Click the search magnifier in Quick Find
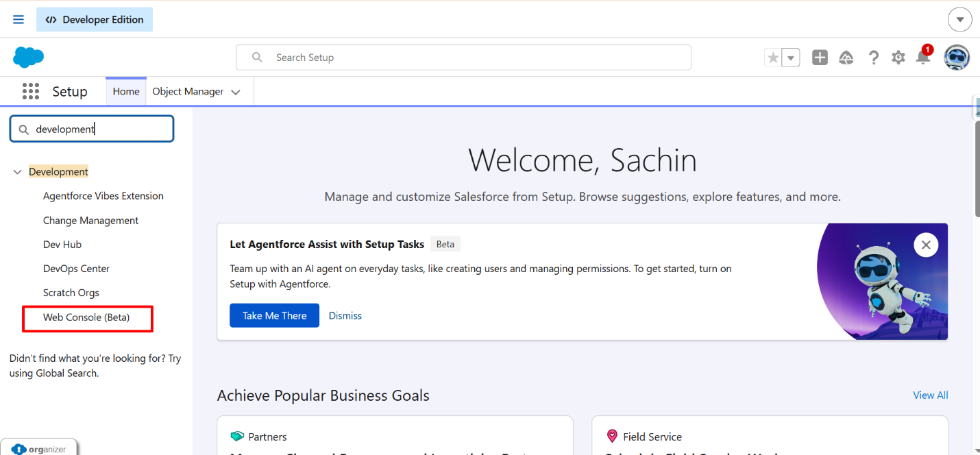Screen dimensions: 980x455 pos(24,129)
